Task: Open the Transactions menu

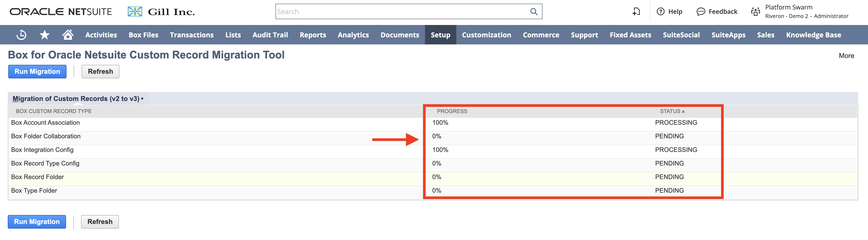Action: pyautogui.click(x=192, y=35)
